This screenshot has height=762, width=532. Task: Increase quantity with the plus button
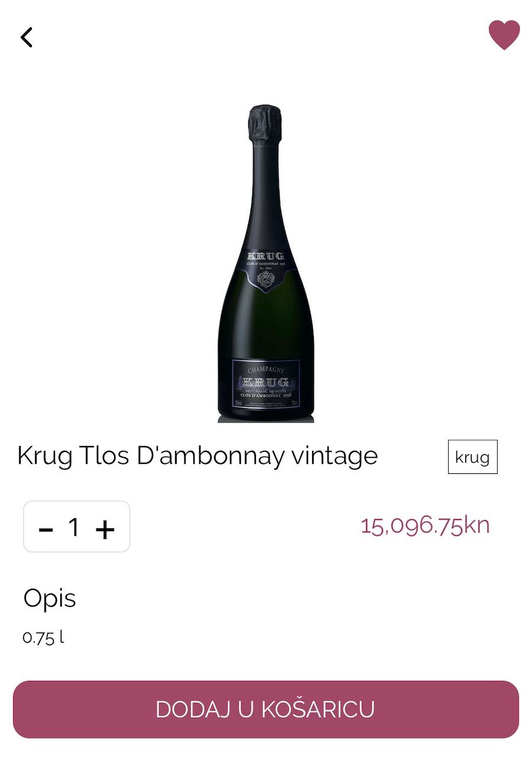[105, 528]
